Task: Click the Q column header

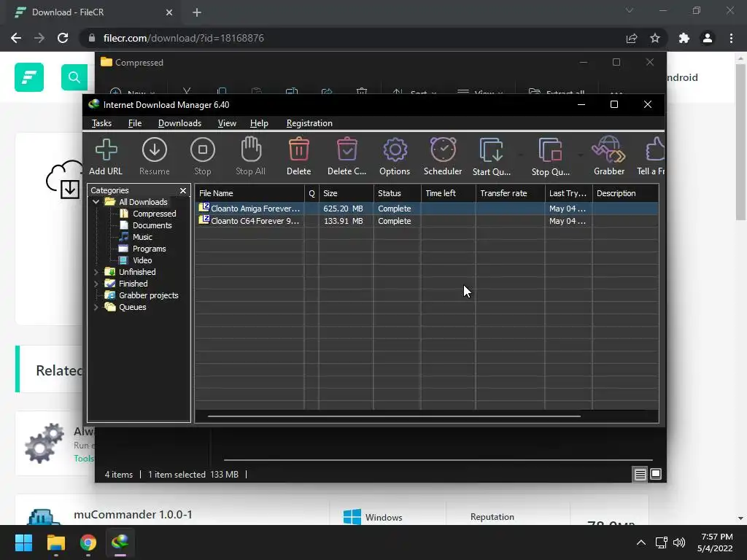Action: tap(311, 193)
